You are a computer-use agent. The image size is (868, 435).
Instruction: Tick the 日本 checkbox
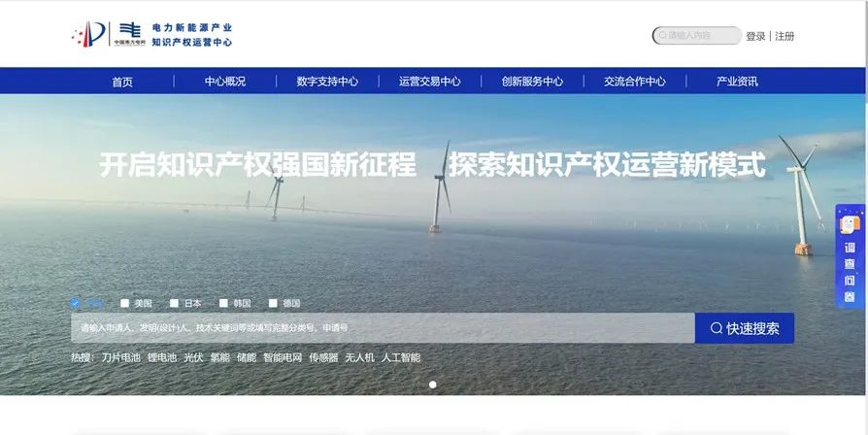tap(175, 303)
